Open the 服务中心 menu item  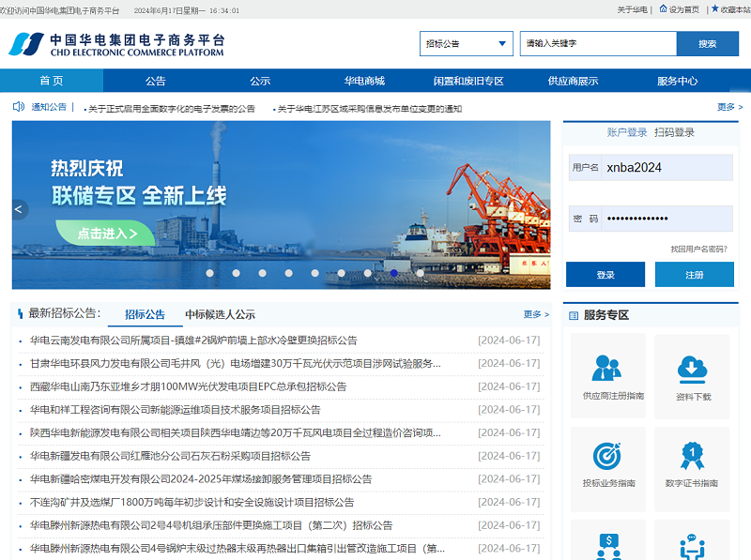(677, 81)
